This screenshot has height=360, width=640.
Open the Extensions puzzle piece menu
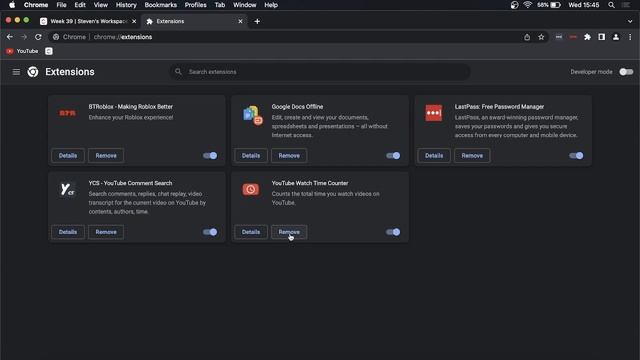point(587,37)
